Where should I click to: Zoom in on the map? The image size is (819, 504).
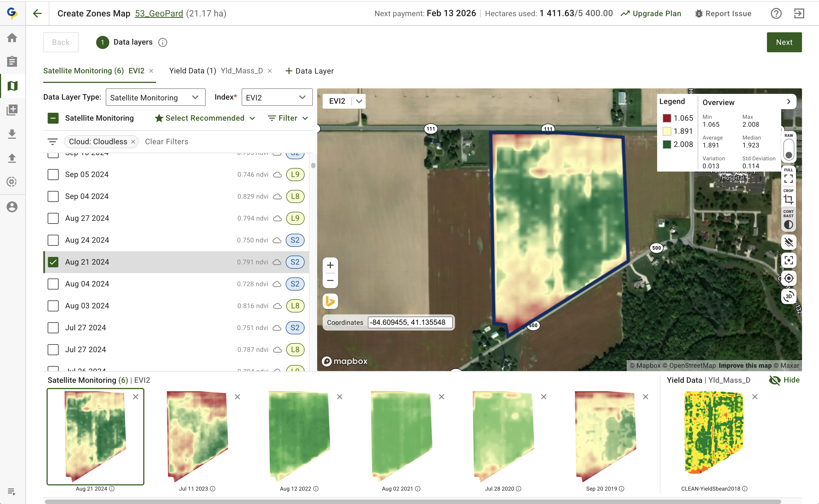(x=330, y=265)
